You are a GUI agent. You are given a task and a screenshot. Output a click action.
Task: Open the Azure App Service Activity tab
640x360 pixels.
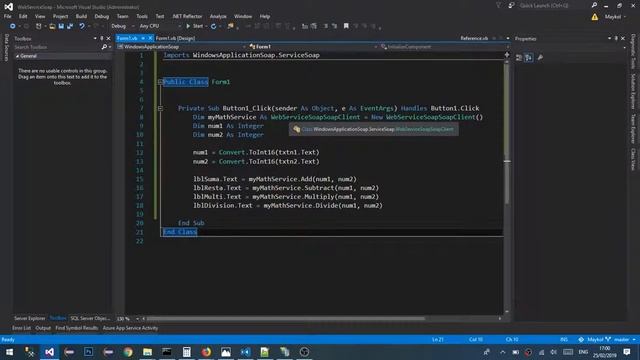pos(130,328)
